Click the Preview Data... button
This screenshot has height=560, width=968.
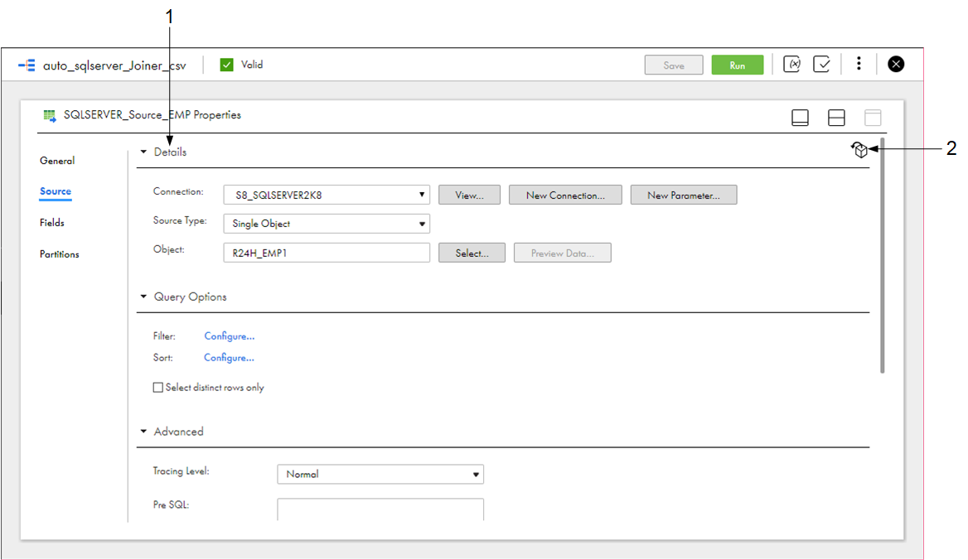coord(563,253)
